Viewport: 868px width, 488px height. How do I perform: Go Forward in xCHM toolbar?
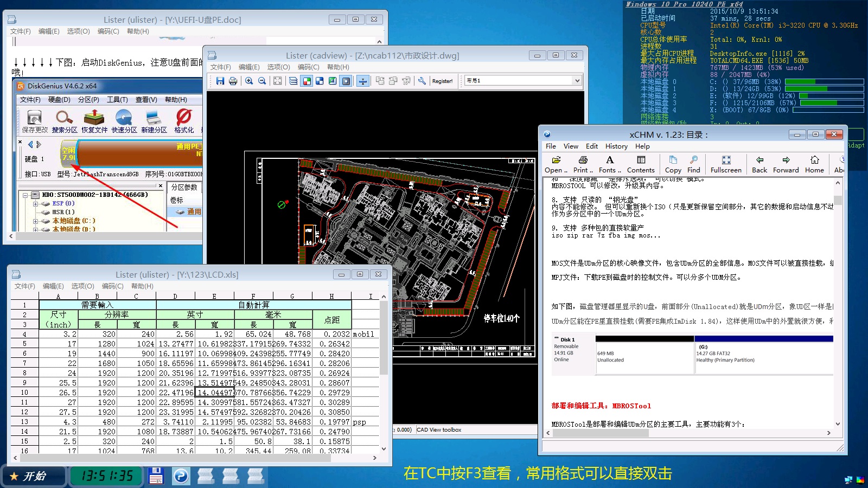[x=786, y=164]
